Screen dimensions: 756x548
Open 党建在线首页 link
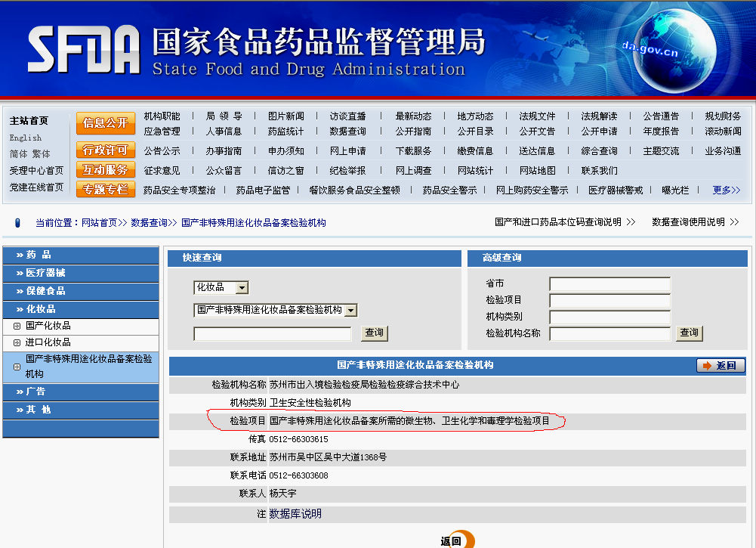[x=37, y=187]
